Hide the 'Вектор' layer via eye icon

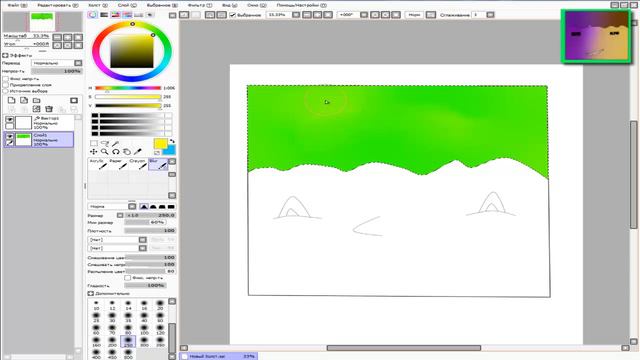[9, 119]
